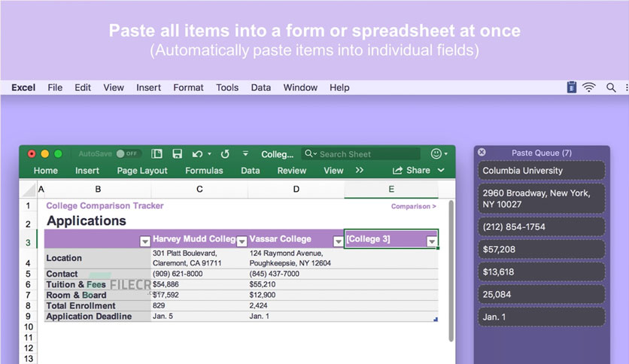Open the Tools menu
Image resolution: width=629 pixels, height=364 pixels.
pyautogui.click(x=227, y=87)
